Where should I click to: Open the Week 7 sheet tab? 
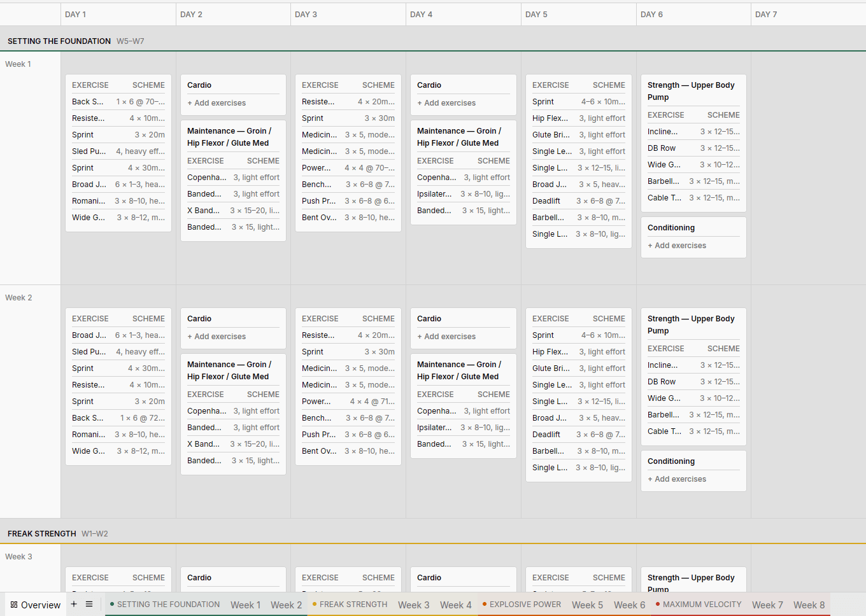click(768, 605)
